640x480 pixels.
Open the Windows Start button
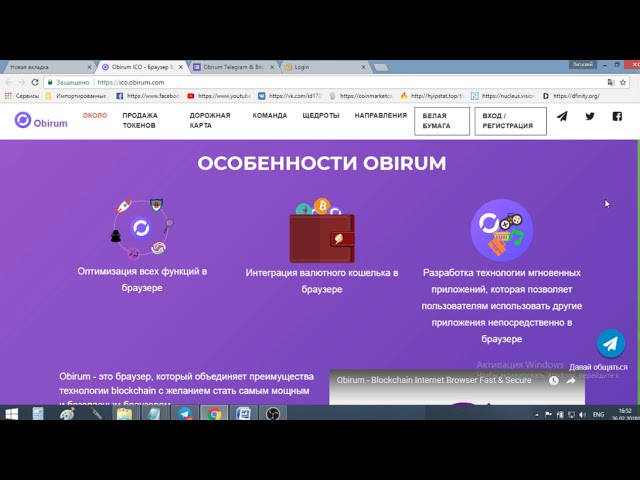pyautogui.click(x=11, y=414)
